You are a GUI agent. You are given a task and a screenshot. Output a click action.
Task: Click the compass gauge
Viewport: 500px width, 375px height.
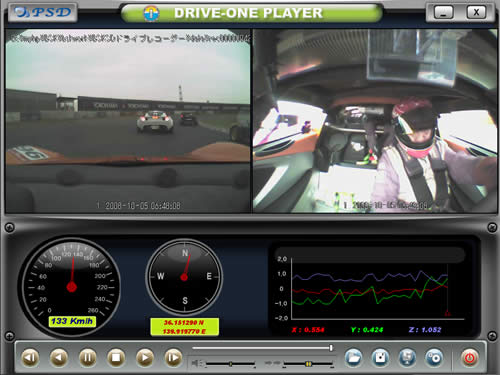pyautogui.click(x=184, y=276)
